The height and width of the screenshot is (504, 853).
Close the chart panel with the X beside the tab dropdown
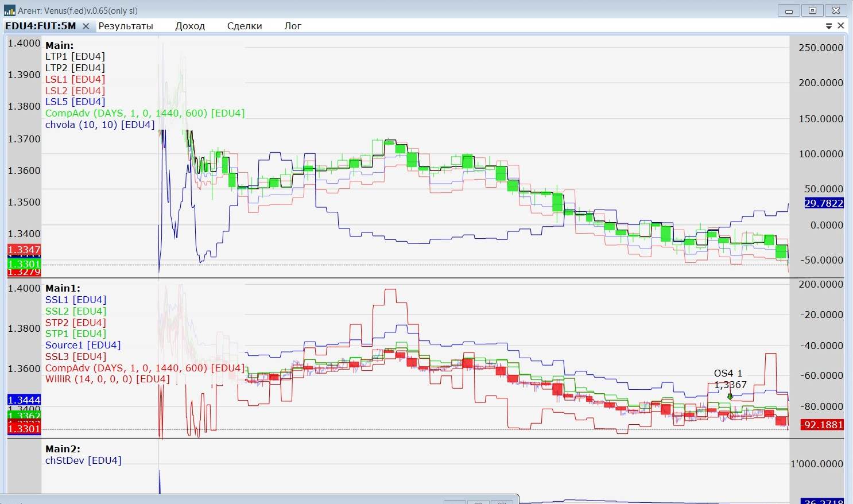841,26
